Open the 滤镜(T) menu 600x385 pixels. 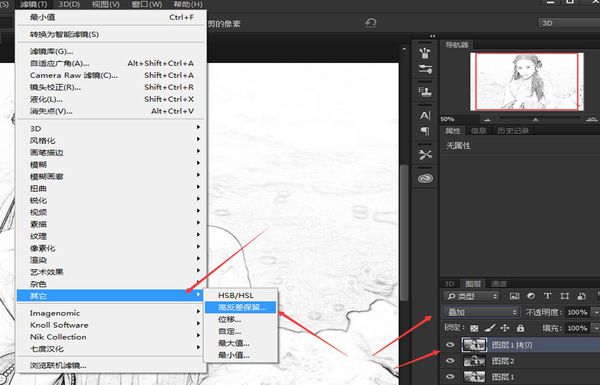34,5
